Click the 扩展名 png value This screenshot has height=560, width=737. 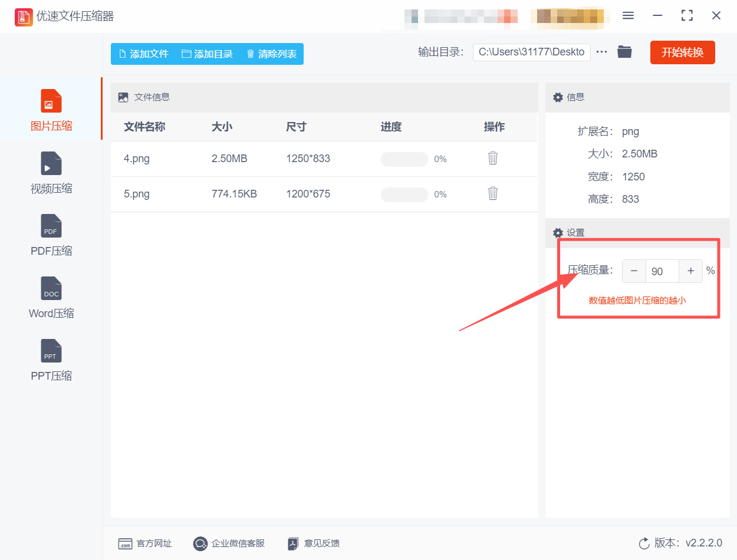(x=630, y=131)
